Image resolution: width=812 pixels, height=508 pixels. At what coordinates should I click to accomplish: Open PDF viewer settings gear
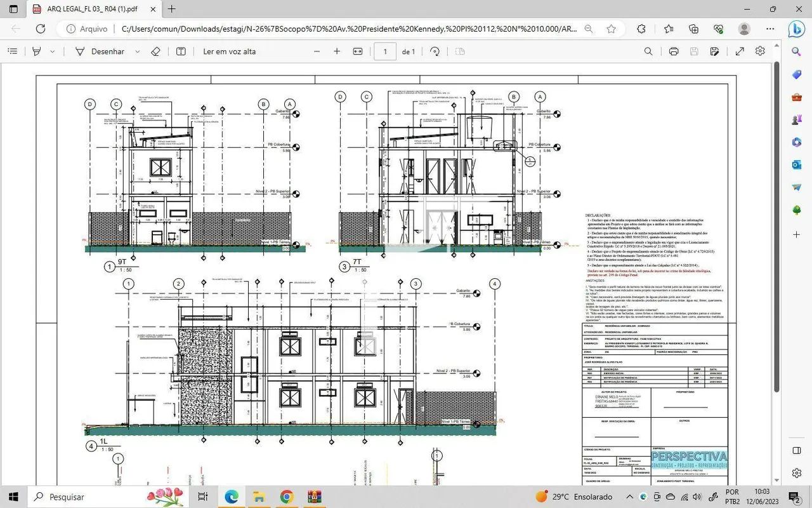760,51
